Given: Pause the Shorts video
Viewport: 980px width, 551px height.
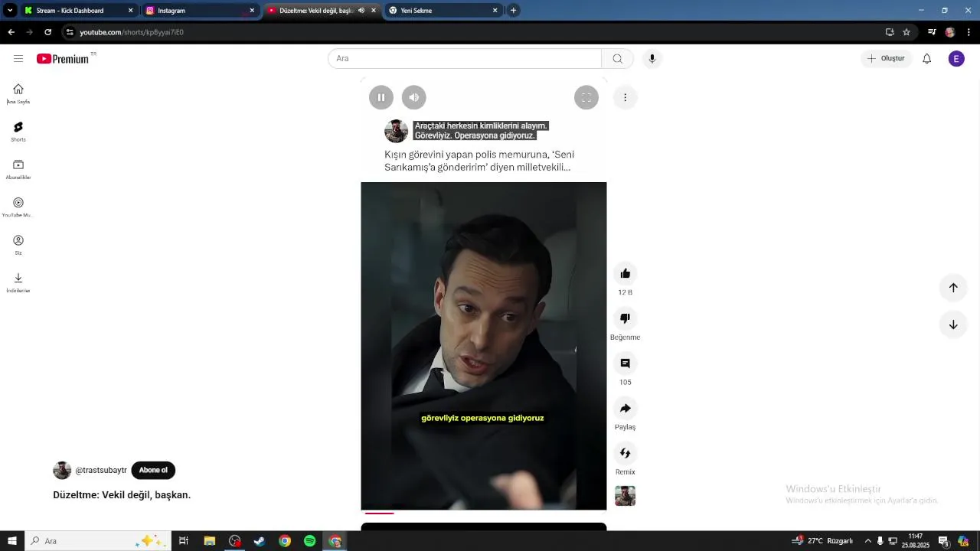Looking at the screenshot, I should tap(381, 97).
